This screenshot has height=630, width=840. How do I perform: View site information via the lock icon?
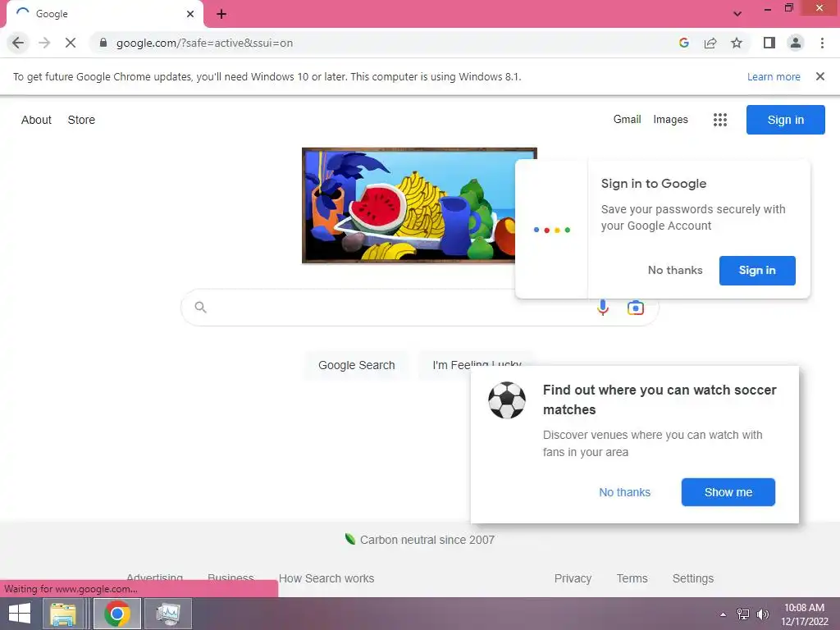(103, 43)
